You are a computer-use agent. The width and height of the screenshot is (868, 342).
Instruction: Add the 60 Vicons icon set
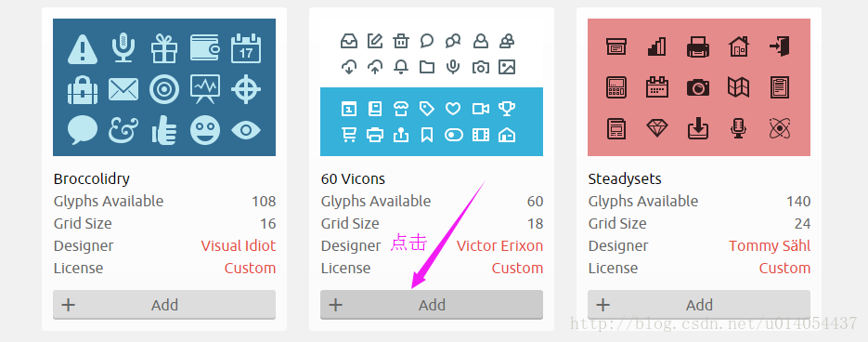point(432,304)
